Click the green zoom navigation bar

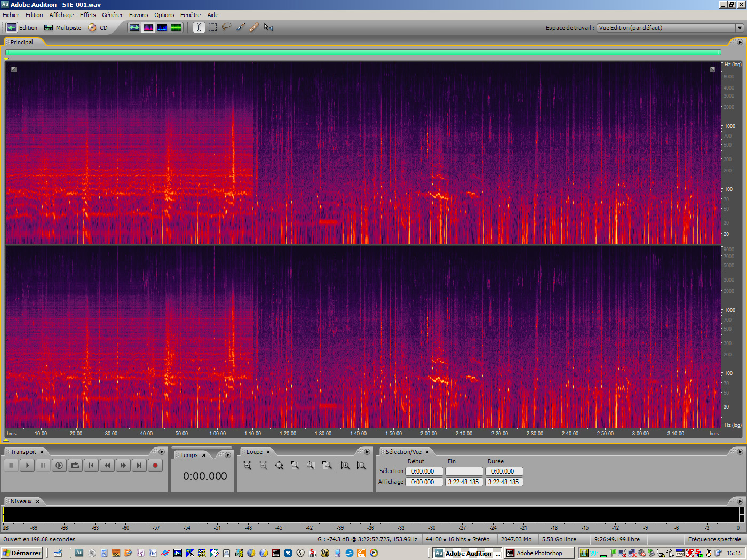coord(363,52)
